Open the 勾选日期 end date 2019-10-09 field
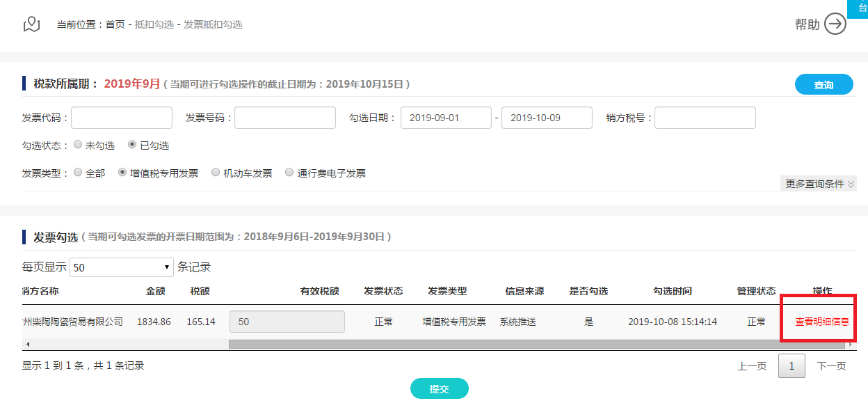Image resolution: width=868 pixels, height=410 pixels. (547, 118)
